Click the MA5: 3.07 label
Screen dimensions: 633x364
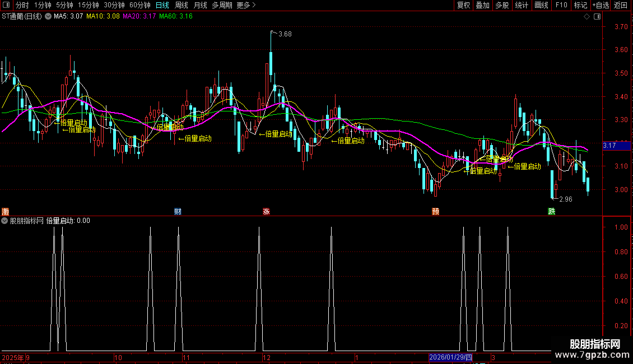tap(68, 17)
